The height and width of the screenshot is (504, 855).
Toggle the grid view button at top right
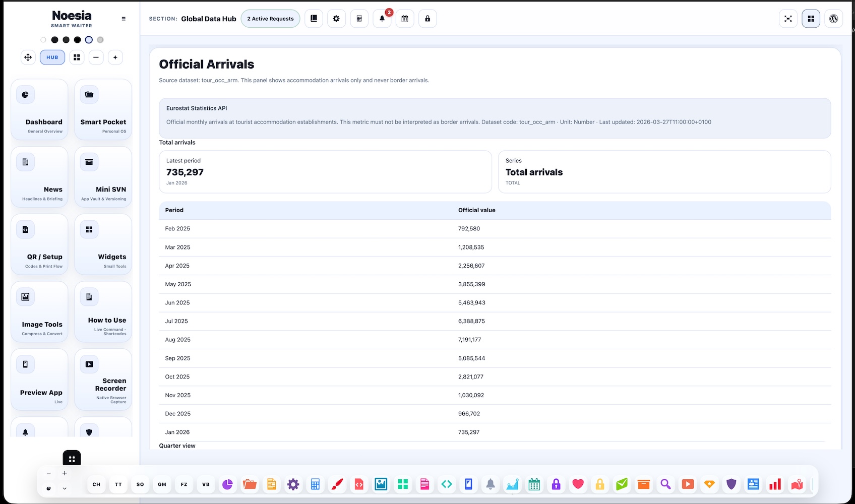811,19
